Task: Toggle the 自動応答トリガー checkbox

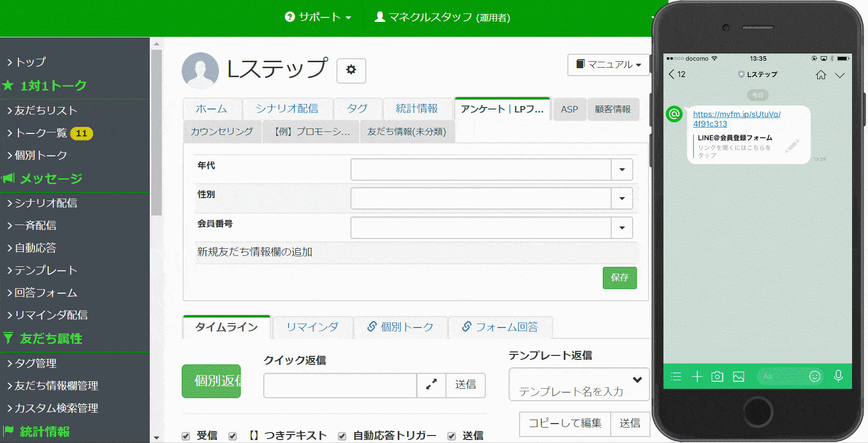Action: coord(342,436)
